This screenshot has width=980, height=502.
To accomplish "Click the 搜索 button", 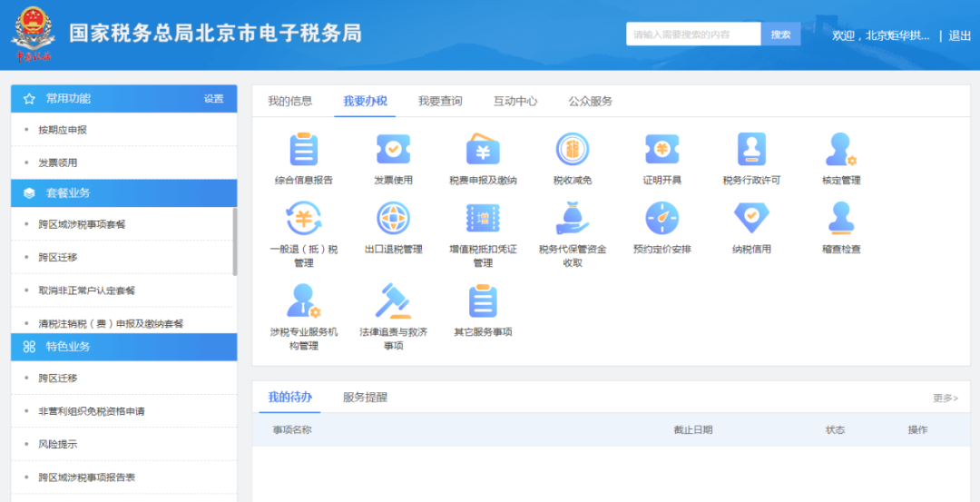I will [x=780, y=34].
